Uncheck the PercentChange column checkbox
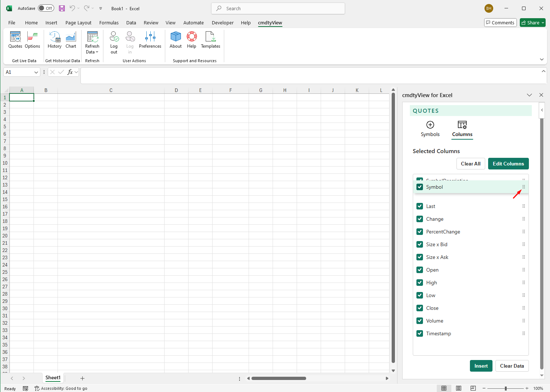Screen dimensions: 550x392 coord(420,231)
